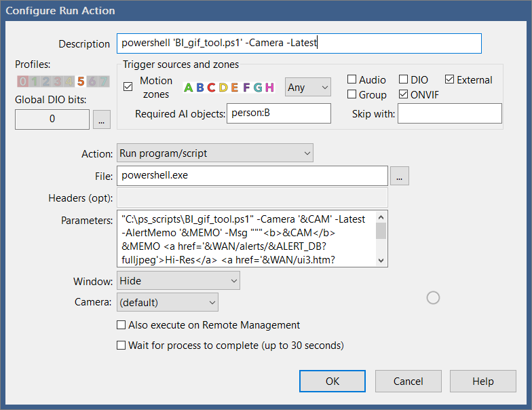Toggle profile 7 icon
Viewport: 532px width, 410px height.
(x=103, y=81)
